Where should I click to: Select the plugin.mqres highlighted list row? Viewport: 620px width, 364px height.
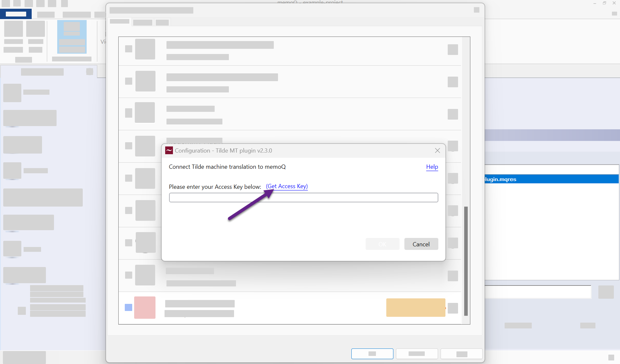tap(551, 179)
